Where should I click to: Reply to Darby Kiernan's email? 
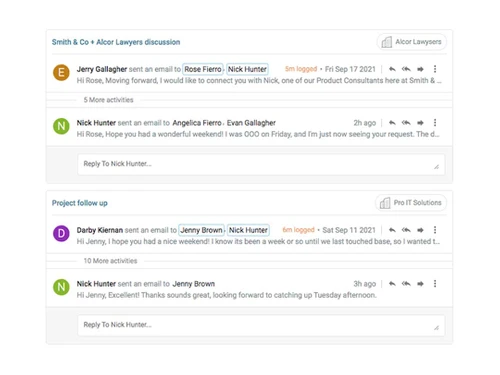[x=392, y=230]
